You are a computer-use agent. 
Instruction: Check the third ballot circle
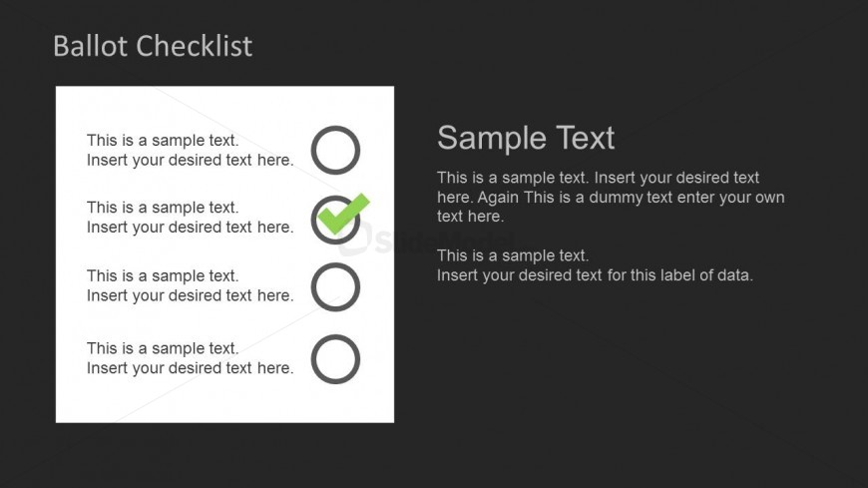(x=335, y=287)
